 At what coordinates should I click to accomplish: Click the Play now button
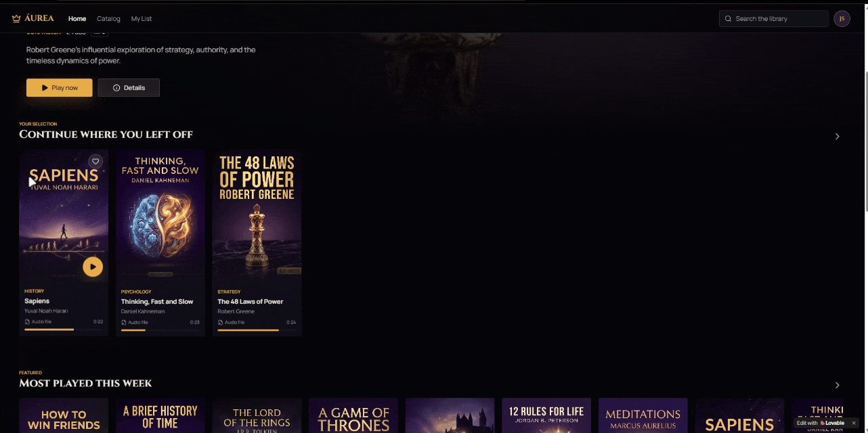click(x=60, y=87)
